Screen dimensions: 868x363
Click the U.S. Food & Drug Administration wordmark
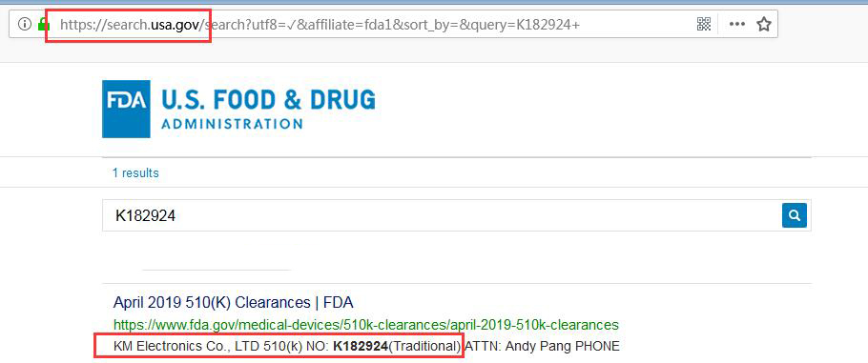pyautogui.click(x=268, y=109)
